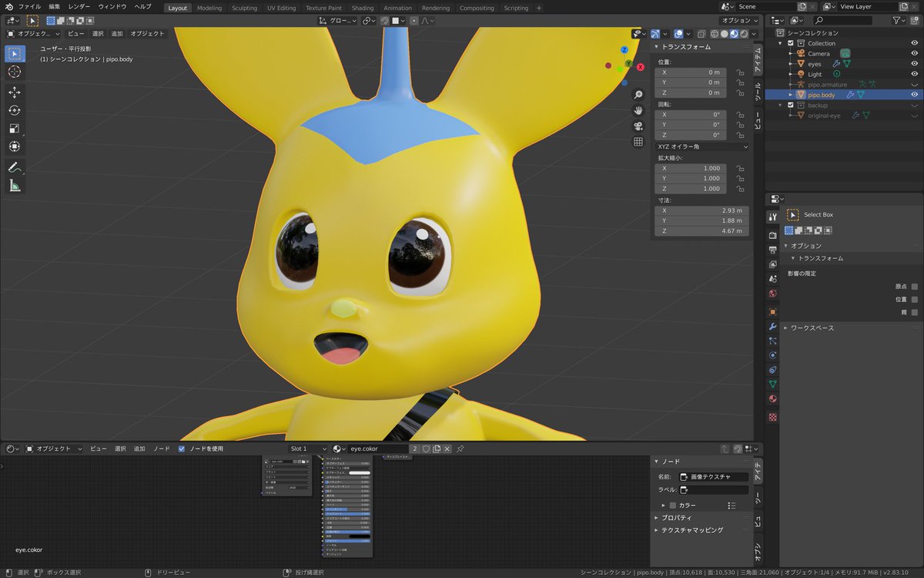Activate the Rotate tool

15,110
